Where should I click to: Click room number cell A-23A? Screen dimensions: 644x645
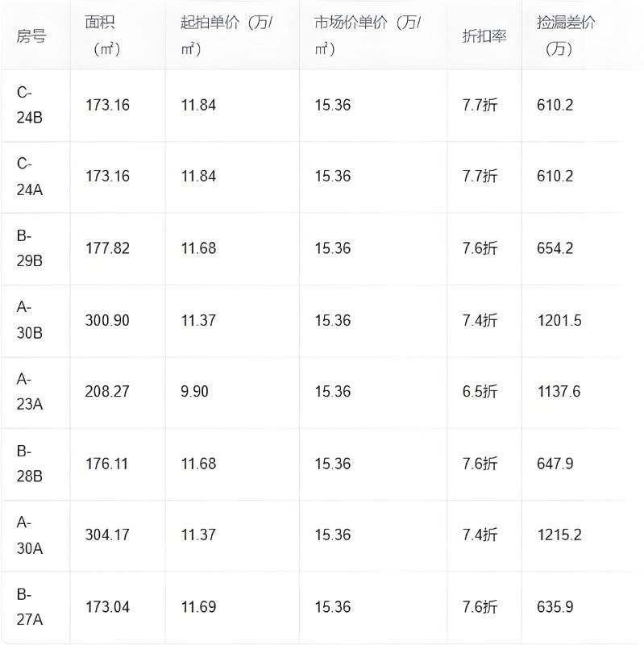(30, 392)
